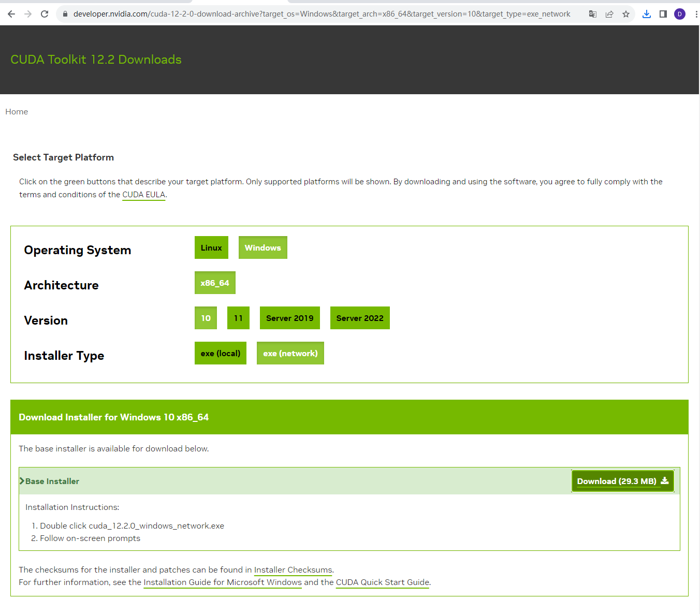Click the Installer Type label
This screenshot has height=614, width=700.
point(64,356)
